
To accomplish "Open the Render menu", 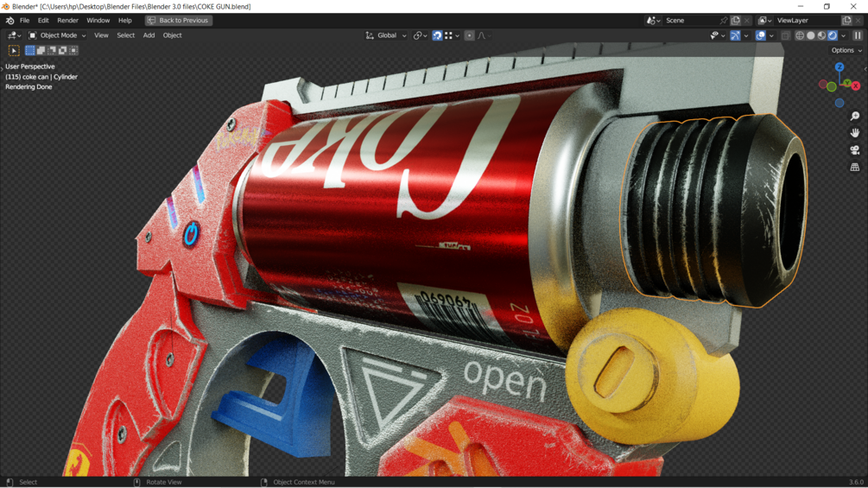I will click(67, 21).
